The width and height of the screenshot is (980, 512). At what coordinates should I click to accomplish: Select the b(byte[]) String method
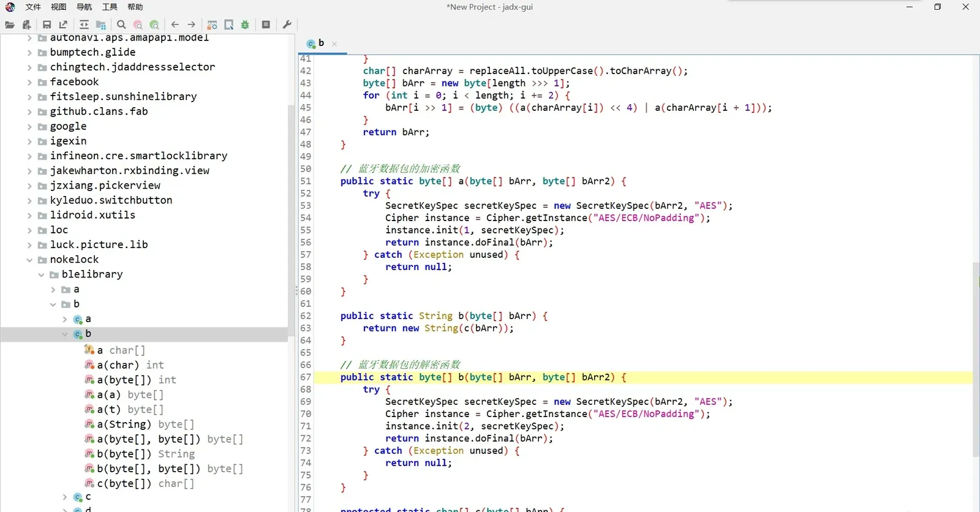click(140, 454)
